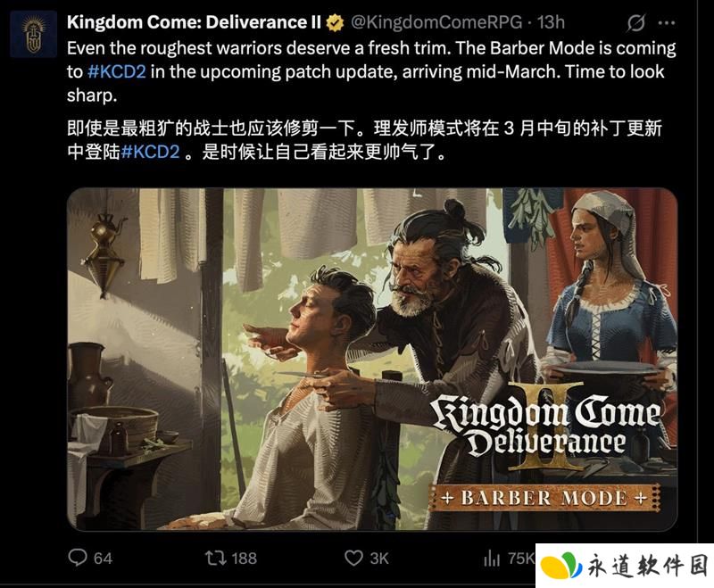The height and width of the screenshot is (588, 714).
Task: Click the reply speech-bubble icon
Action: tap(78, 558)
